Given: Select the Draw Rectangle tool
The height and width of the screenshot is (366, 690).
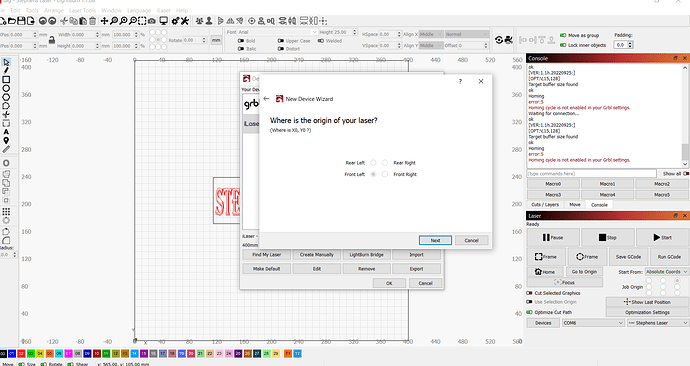Looking at the screenshot, I should [x=6, y=80].
